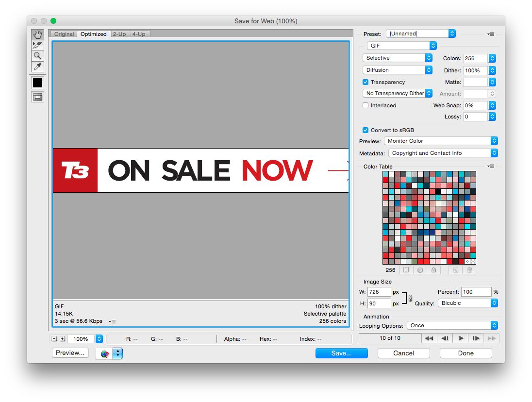532x402 pixels.
Task: Click the black eyedropper color swatch
Action: [x=37, y=83]
